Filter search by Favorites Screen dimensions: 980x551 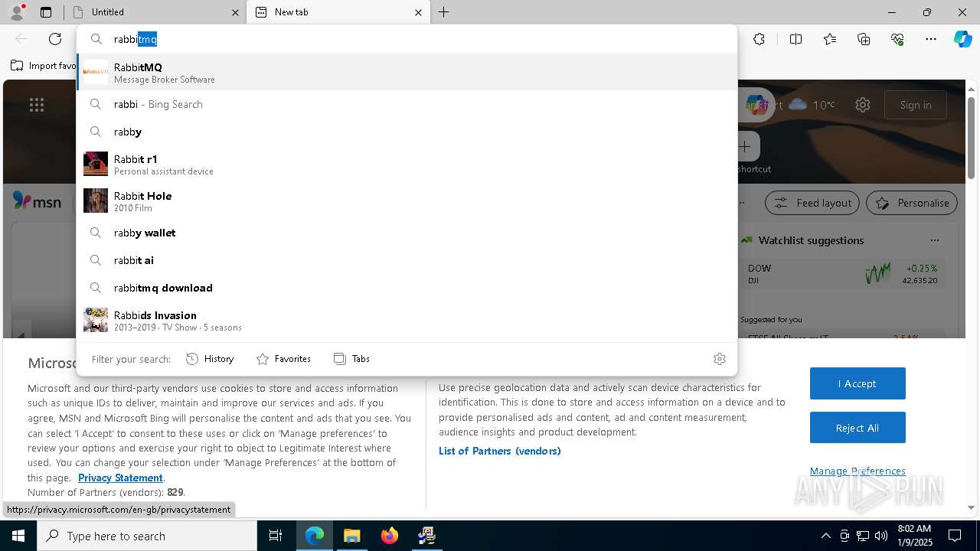(x=283, y=358)
